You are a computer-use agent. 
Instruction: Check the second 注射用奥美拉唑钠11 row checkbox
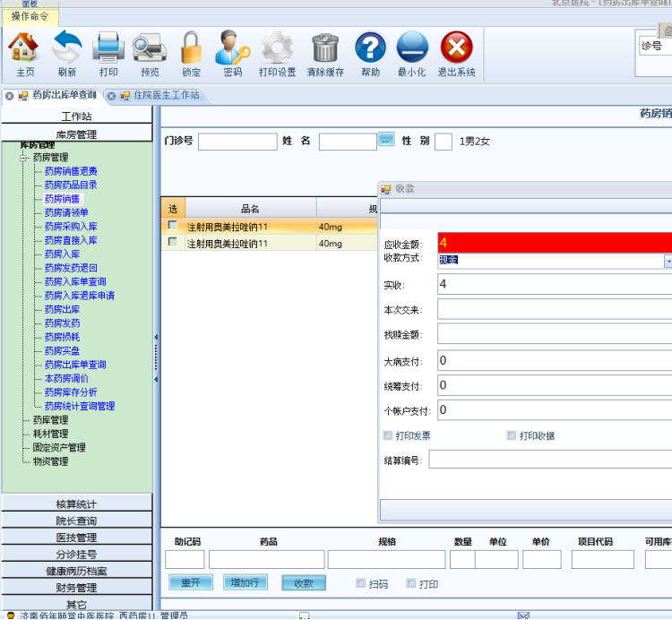(172, 242)
